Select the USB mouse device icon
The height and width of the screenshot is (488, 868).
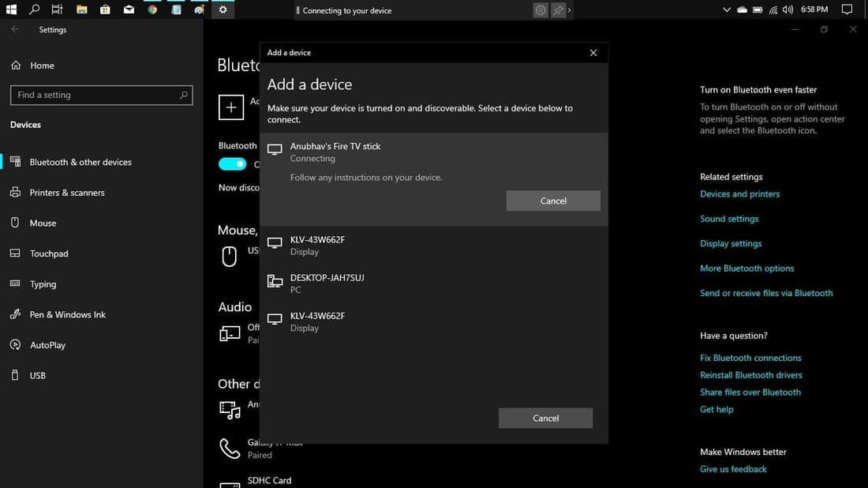[x=229, y=256]
